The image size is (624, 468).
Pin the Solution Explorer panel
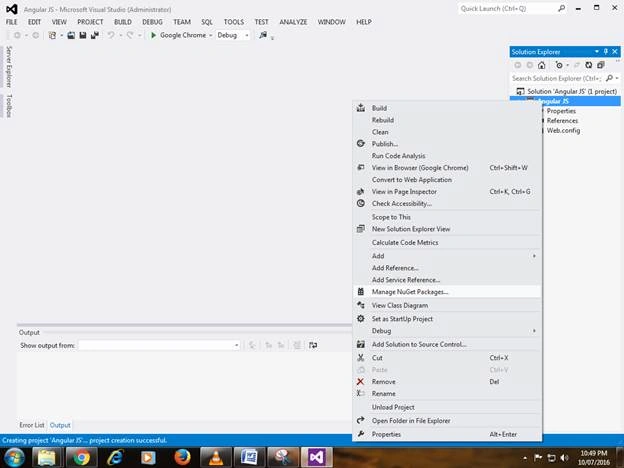pos(606,52)
